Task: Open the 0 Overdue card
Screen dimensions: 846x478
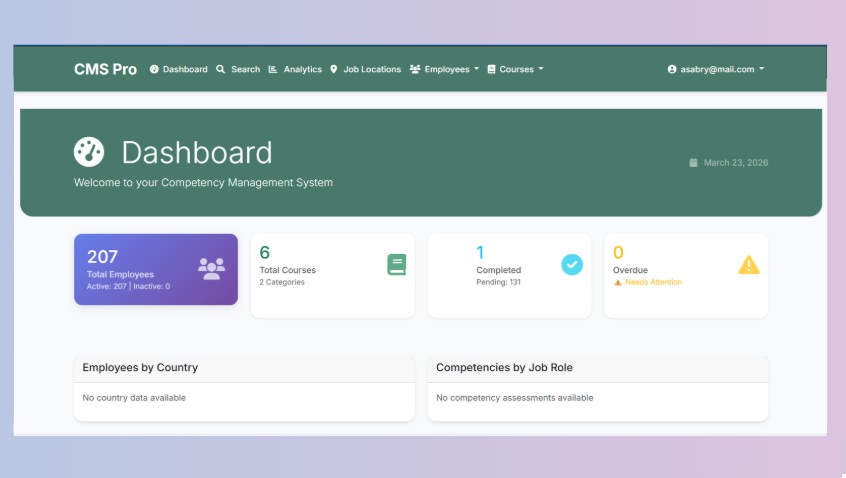Action: point(686,276)
